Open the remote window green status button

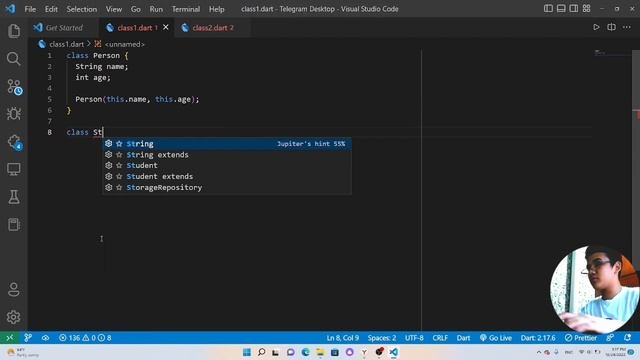[x=10, y=338]
